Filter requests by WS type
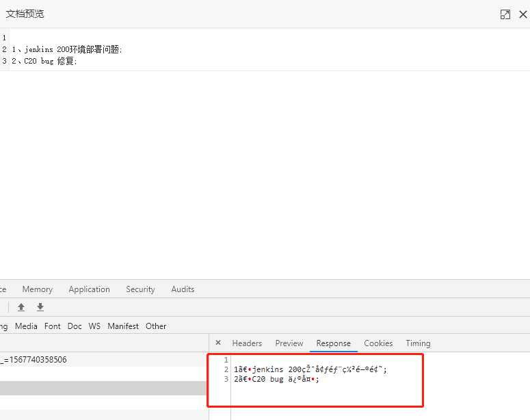 [94, 326]
